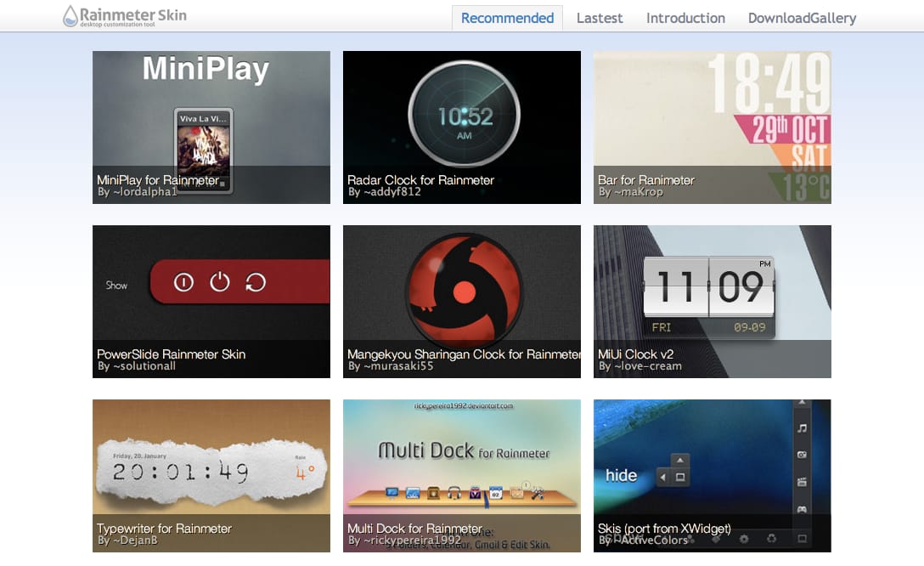Image resolution: width=924 pixels, height=566 pixels.
Task: Click the 'Skis (port from XWidget)' title
Action: [664, 529]
